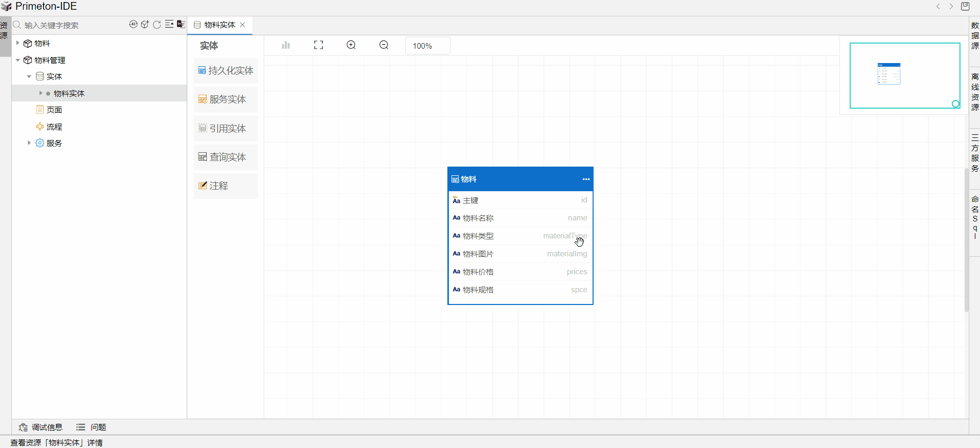Choose 查询实体 from the entity palette
Image resolution: width=980 pixels, height=448 pixels.
tap(226, 157)
